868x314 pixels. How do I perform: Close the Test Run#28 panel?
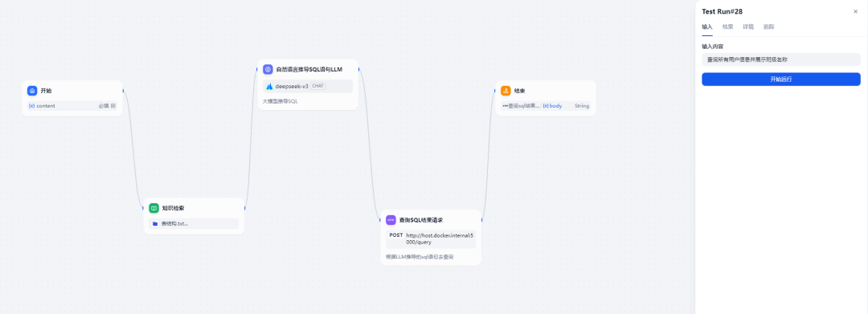(856, 11)
